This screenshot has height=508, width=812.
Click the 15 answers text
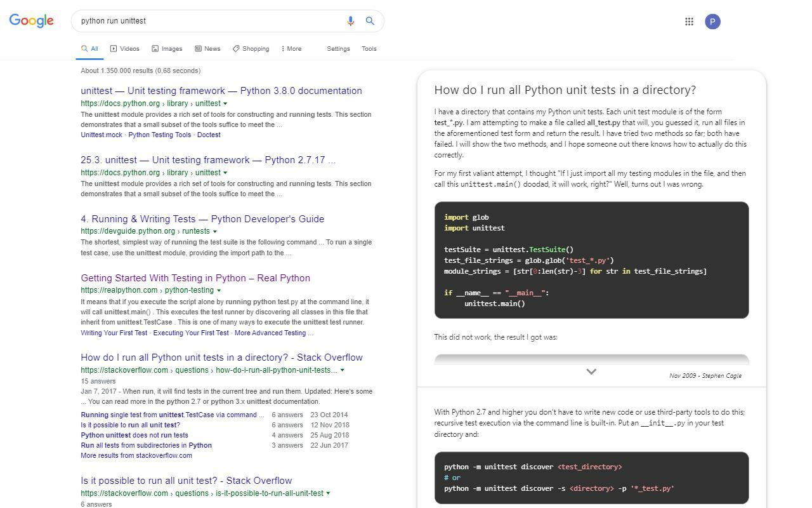[x=98, y=381]
